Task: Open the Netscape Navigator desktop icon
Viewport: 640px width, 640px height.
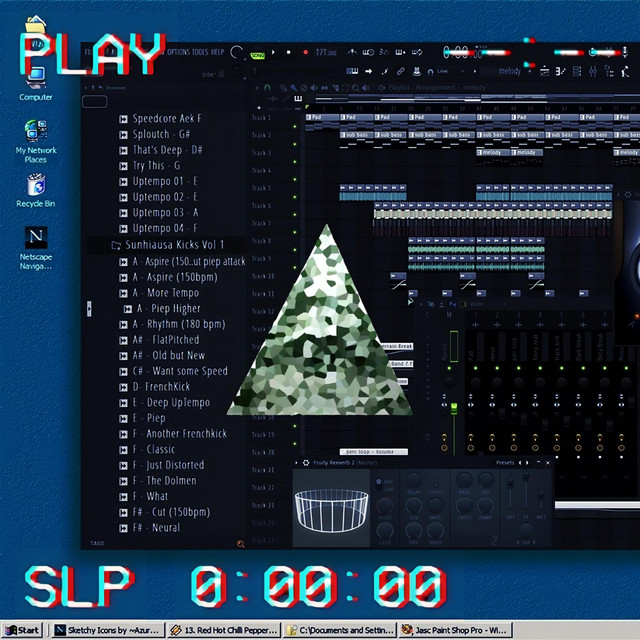Action: tap(36, 238)
